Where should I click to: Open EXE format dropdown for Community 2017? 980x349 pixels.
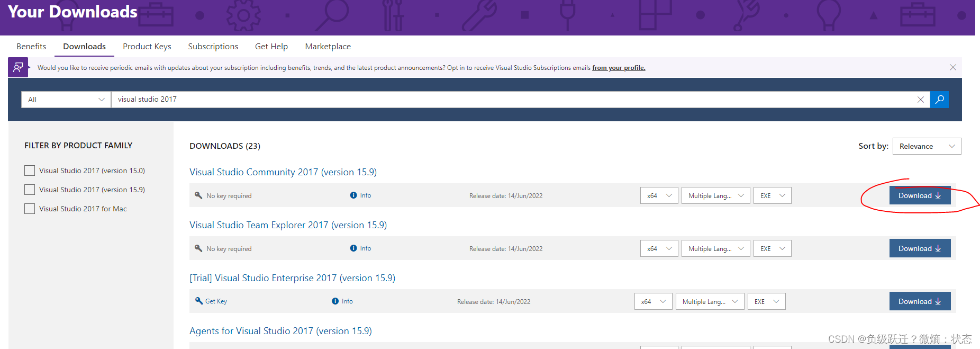click(x=772, y=195)
